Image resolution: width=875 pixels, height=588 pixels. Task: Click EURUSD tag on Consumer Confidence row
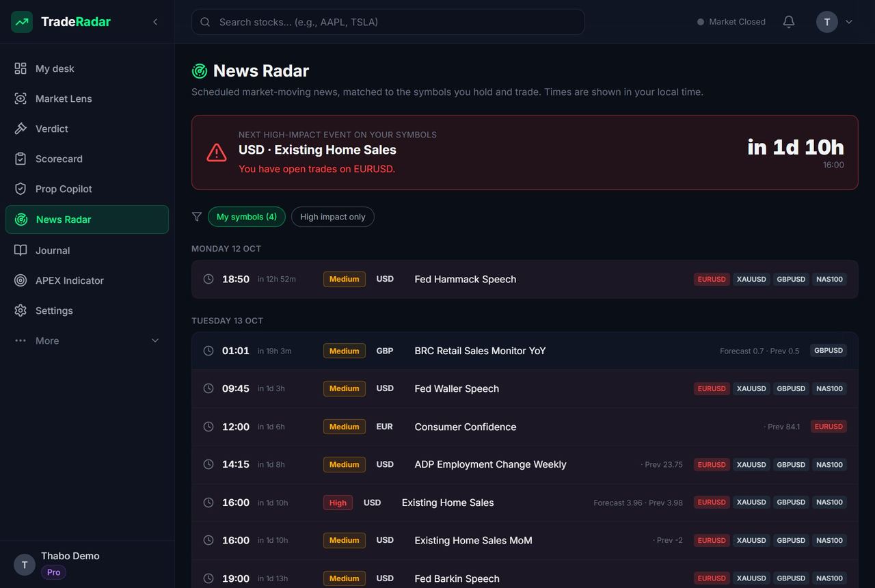[829, 427]
